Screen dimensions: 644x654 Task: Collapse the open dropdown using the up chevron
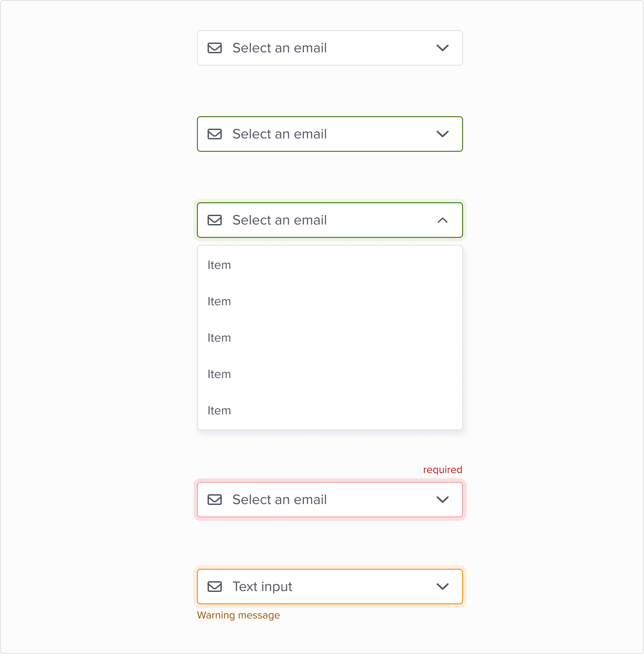click(x=443, y=220)
